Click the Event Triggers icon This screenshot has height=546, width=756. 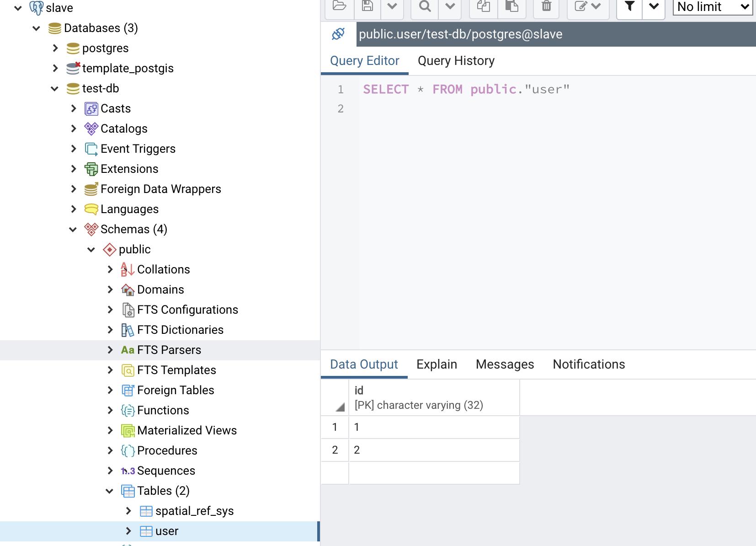coord(91,149)
